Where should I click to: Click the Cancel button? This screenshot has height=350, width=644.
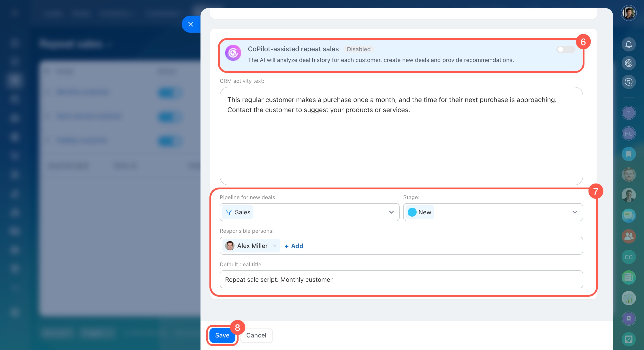256,335
